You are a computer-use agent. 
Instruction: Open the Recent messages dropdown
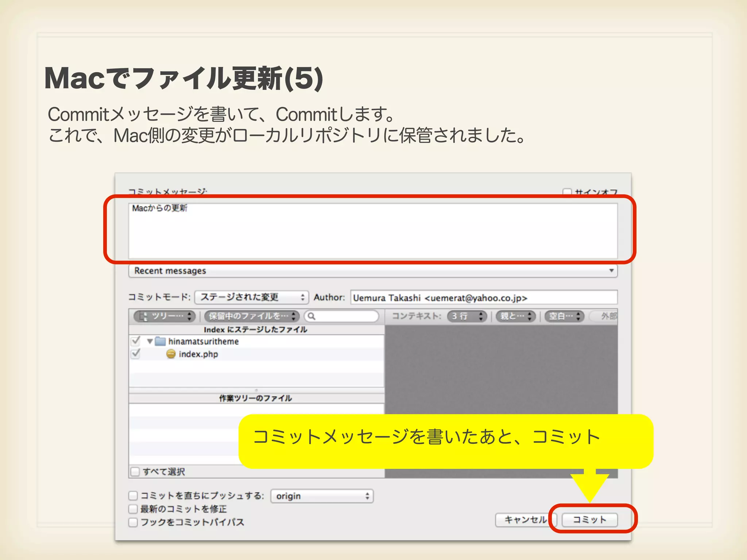(x=372, y=271)
